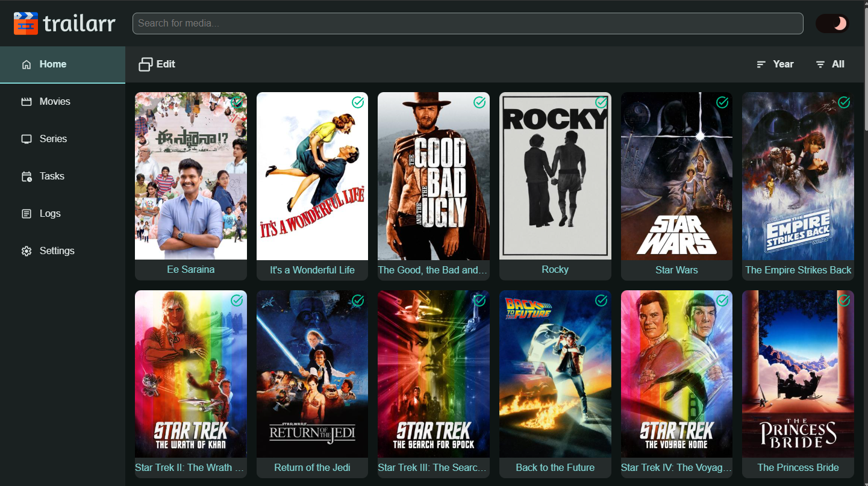Select the Star Trek II Wrath of Khan poster

point(191,374)
